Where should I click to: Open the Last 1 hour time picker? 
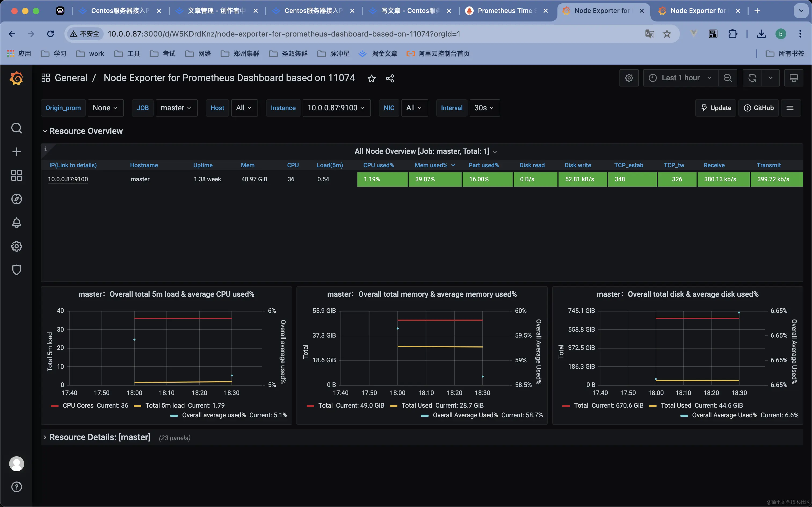(x=680, y=78)
